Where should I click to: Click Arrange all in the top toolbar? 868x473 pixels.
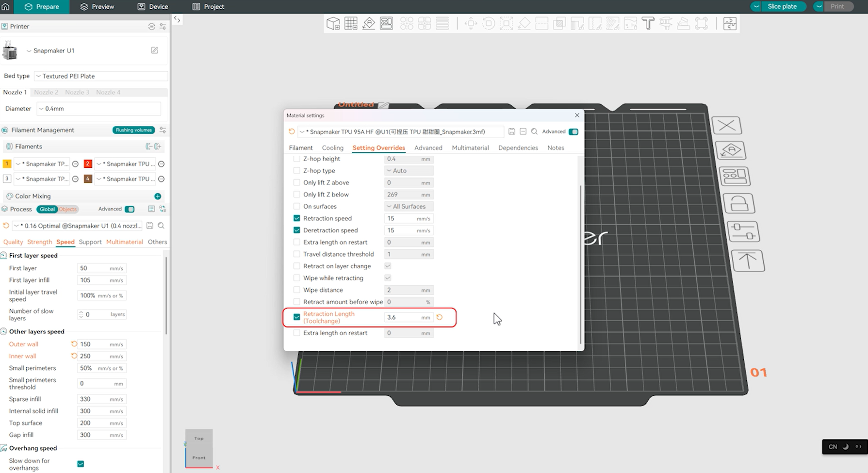(x=387, y=23)
